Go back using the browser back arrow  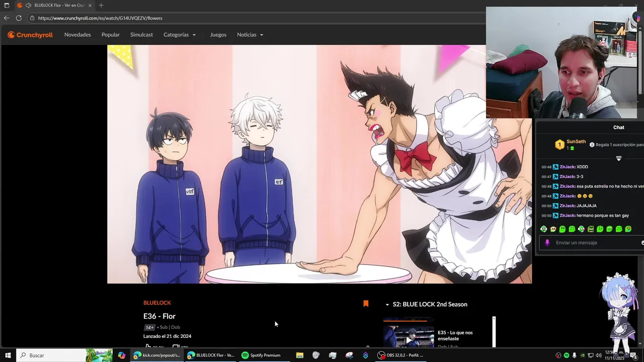pos(7,18)
